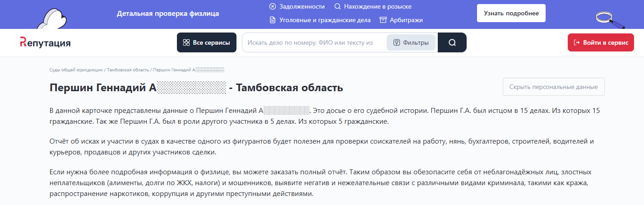Click the Репутация logo
Viewport: 644px width, 205px height.
[x=45, y=42]
